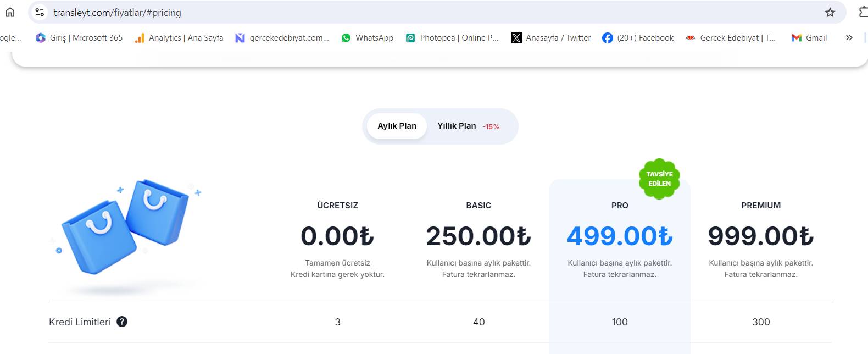Viewport: 868px width, 354px height.
Task: Switch to Yıllık Plan tab
Action: pos(457,126)
